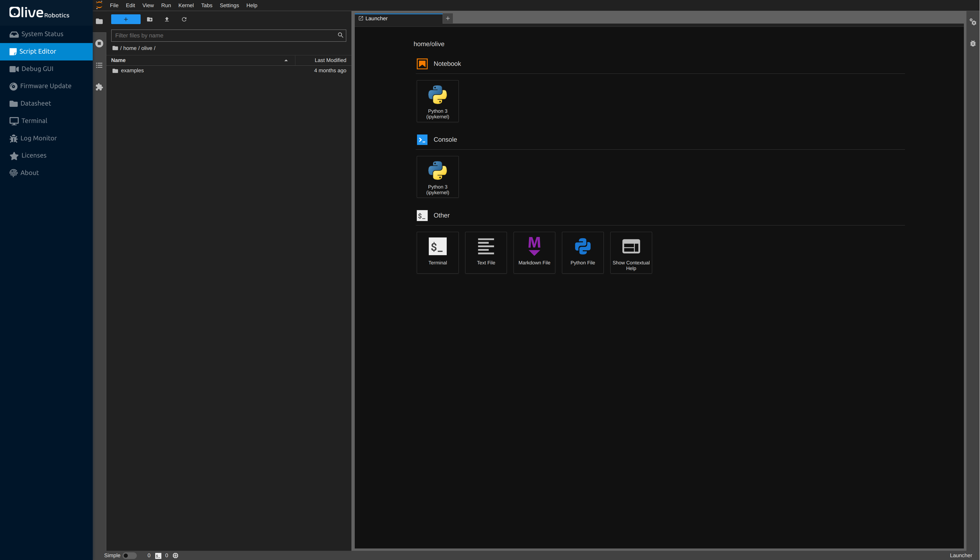Open a new Terminal from the launcher
The height and width of the screenshot is (560, 980).
pos(437,253)
